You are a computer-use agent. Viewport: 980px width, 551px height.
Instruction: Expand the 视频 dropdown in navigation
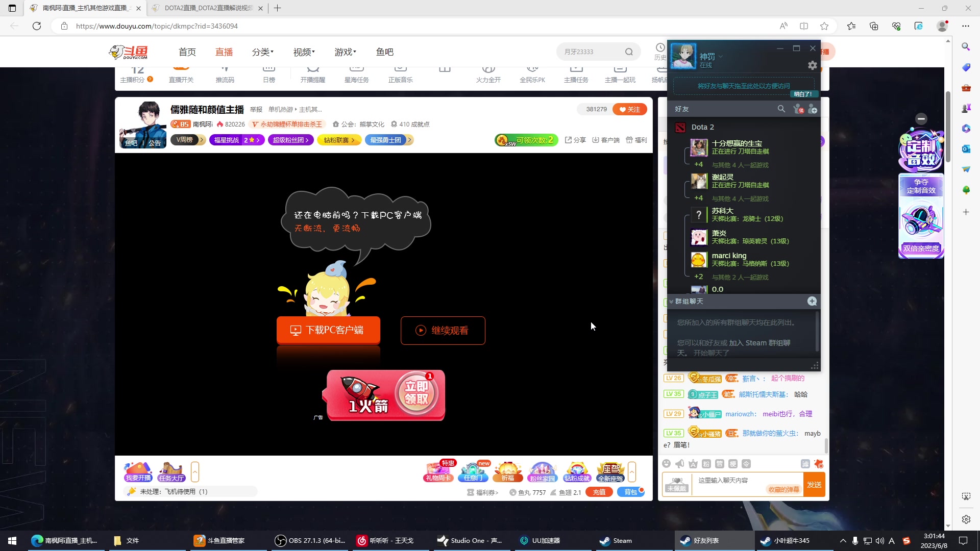coord(304,52)
